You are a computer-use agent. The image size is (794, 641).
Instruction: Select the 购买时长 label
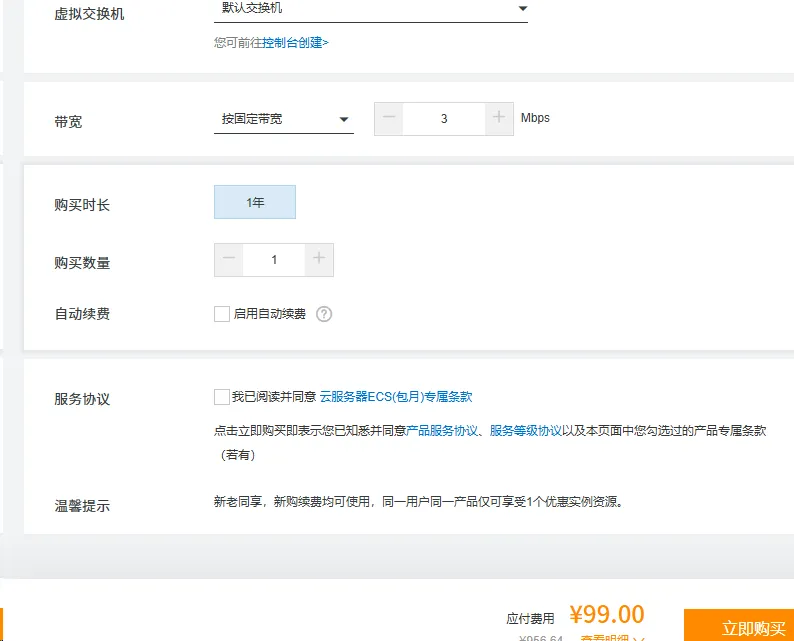click(x=82, y=205)
